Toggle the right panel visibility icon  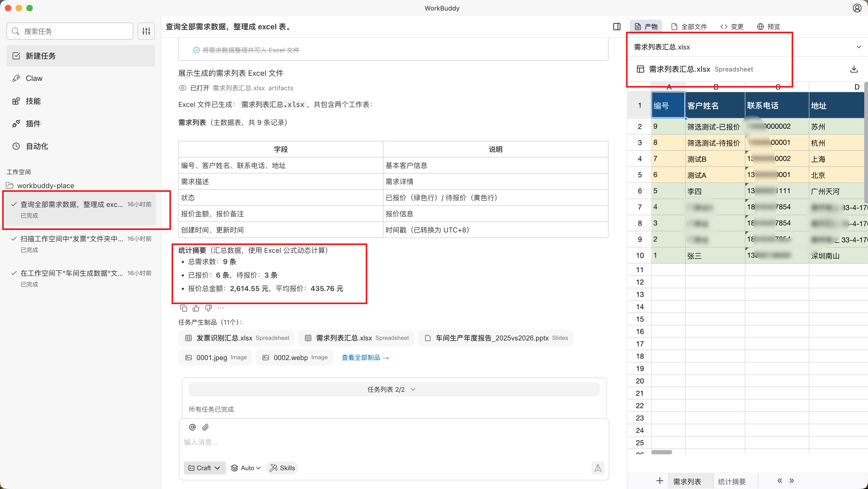[x=617, y=27]
